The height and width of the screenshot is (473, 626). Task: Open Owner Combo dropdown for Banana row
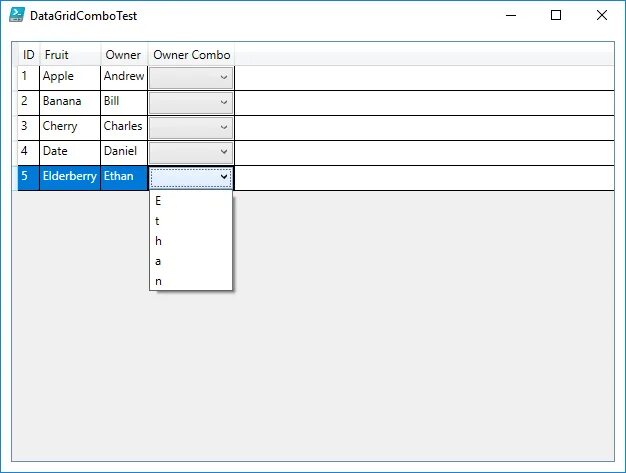(x=191, y=103)
